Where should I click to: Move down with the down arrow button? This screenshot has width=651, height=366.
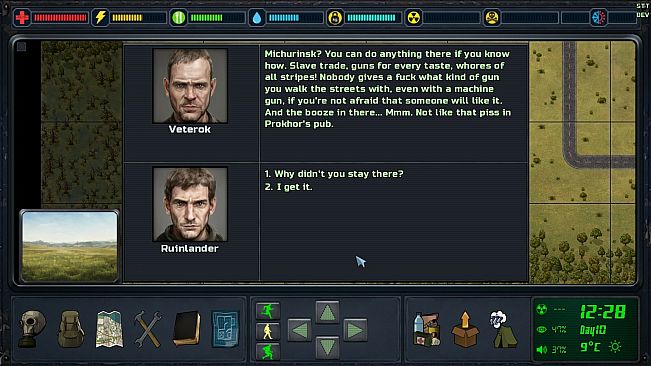327,347
